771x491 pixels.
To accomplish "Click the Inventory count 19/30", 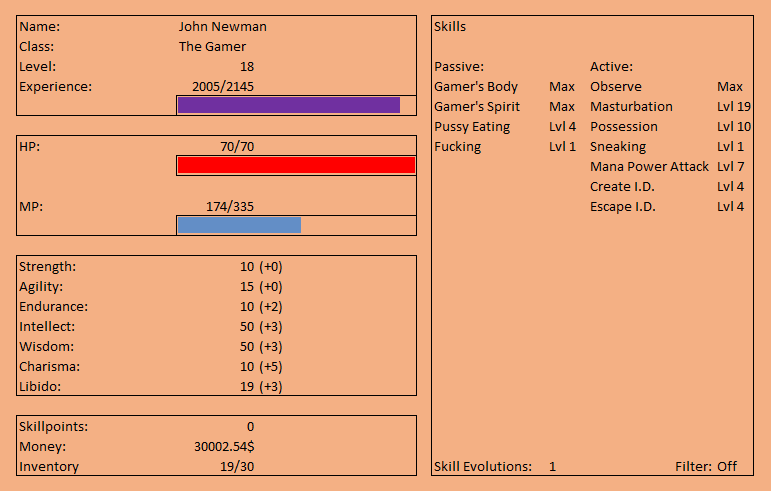I will (x=237, y=466).
